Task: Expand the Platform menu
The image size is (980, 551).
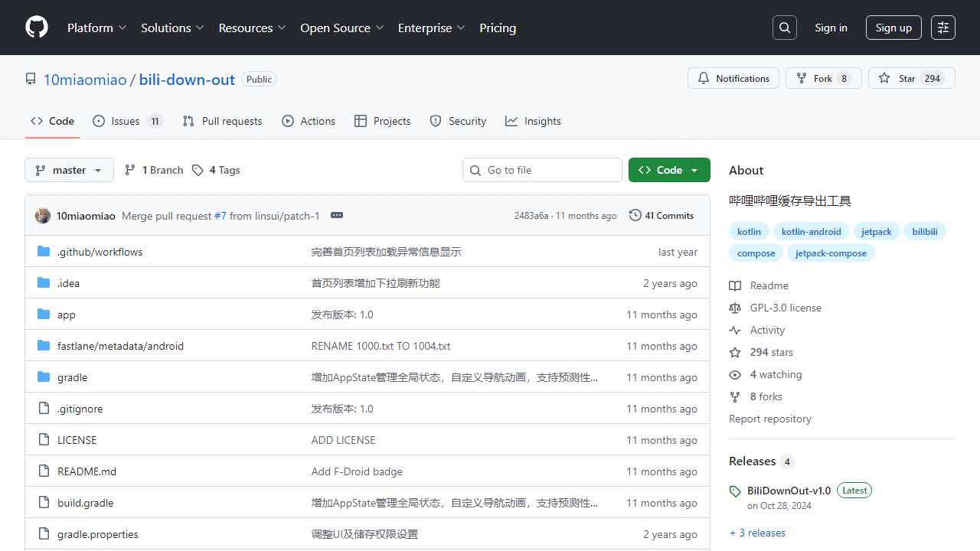Action: [x=96, y=28]
